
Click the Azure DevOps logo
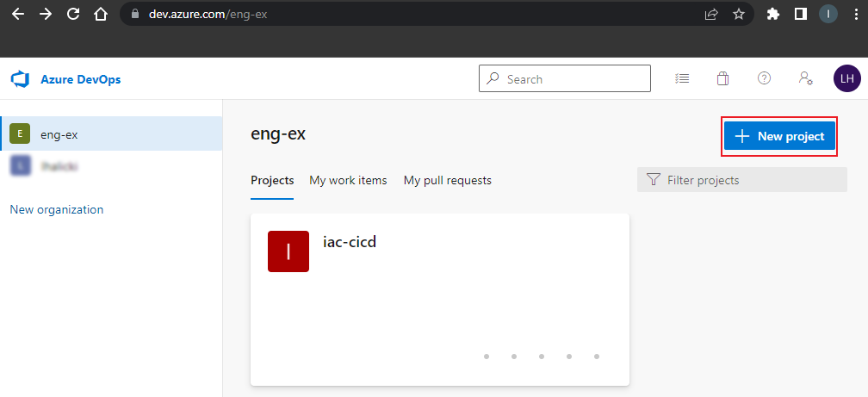pos(20,79)
